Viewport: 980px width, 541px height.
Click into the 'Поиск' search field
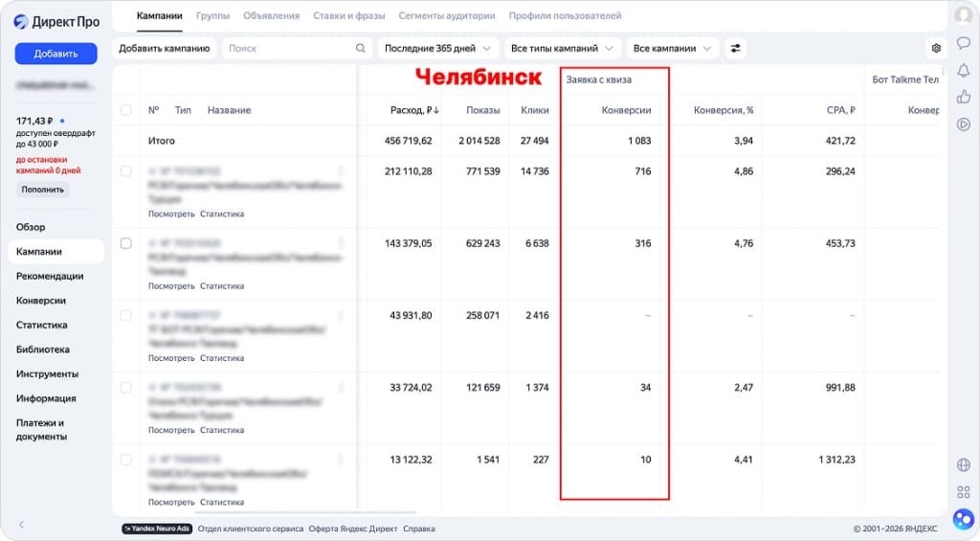pyautogui.click(x=290, y=48)
